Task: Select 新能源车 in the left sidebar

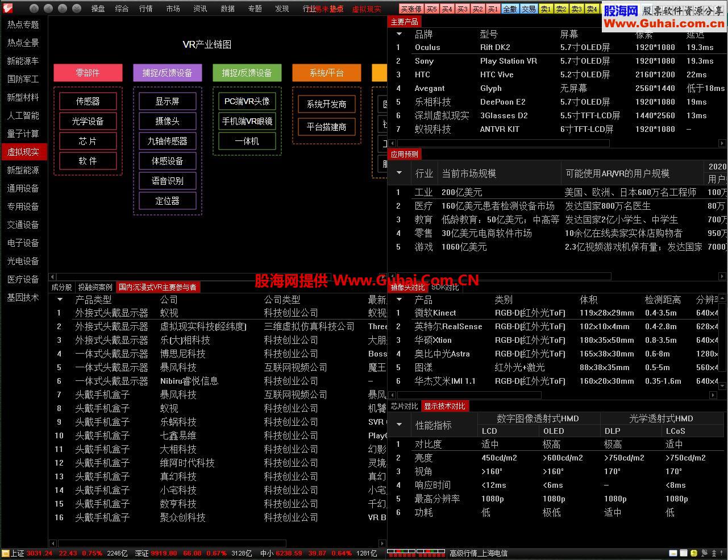Action: point(23,61)
